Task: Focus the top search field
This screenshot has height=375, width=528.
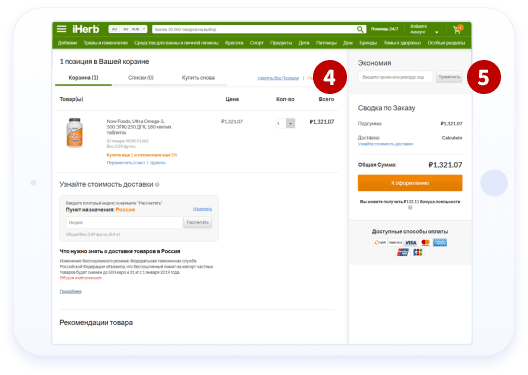Action: pos(254,29)
